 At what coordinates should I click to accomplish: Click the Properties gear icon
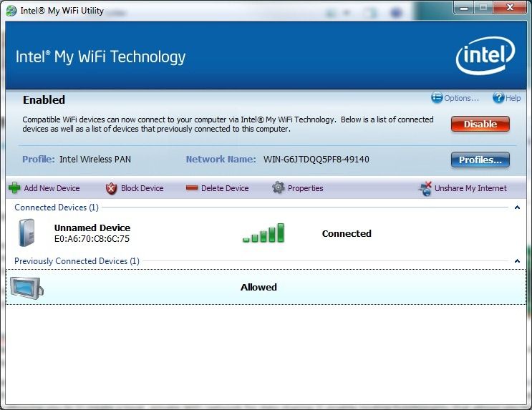pos(279,187)
